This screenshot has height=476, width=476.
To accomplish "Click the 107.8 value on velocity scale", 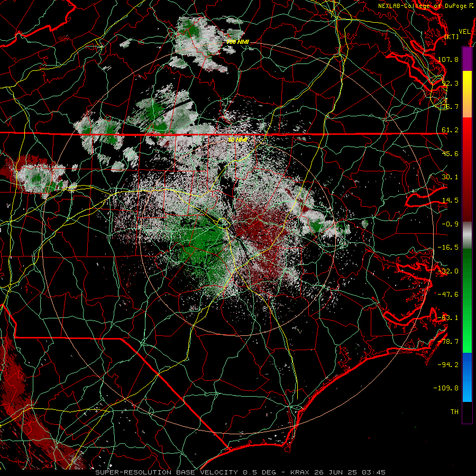I will [x=448, y=59].
